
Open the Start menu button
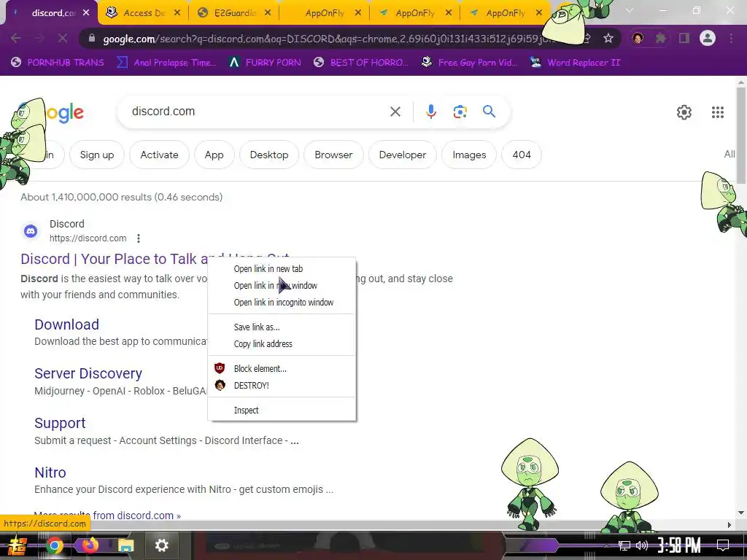17,545
